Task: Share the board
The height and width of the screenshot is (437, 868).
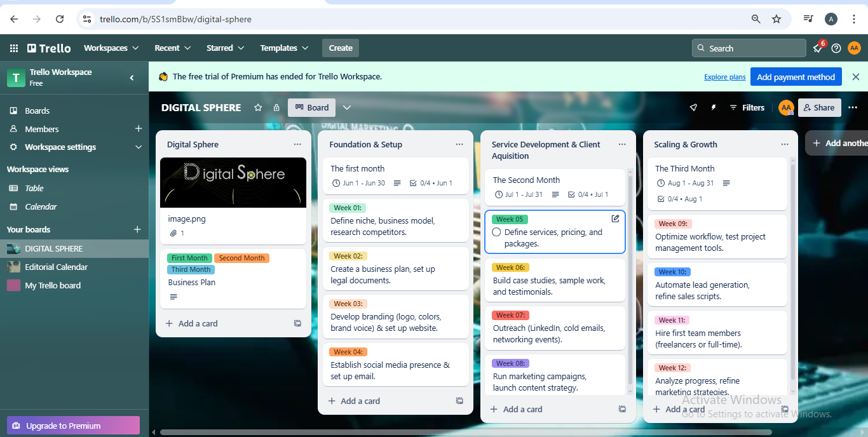Action: [820, 108]
